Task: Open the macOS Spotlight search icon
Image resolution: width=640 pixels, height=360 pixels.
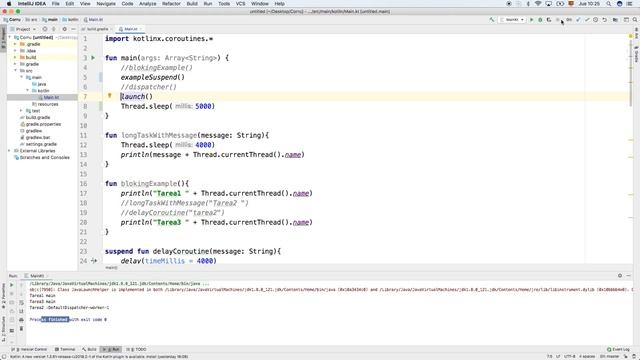Action: tap(609, 4)
